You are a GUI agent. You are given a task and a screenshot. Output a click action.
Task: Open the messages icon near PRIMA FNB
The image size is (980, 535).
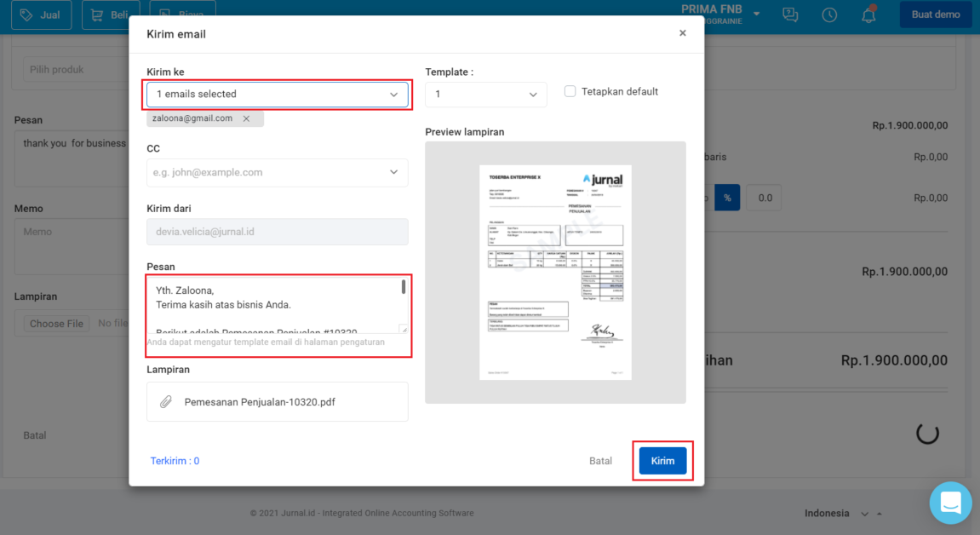(x=790, y=14)
